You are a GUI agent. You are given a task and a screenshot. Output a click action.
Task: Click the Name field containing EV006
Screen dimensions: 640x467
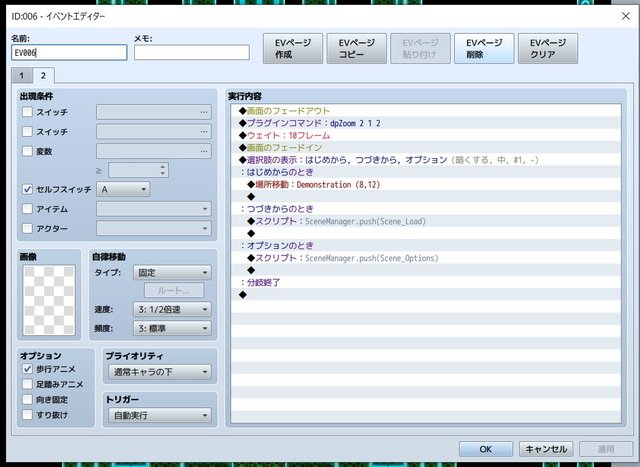[69, 53]
